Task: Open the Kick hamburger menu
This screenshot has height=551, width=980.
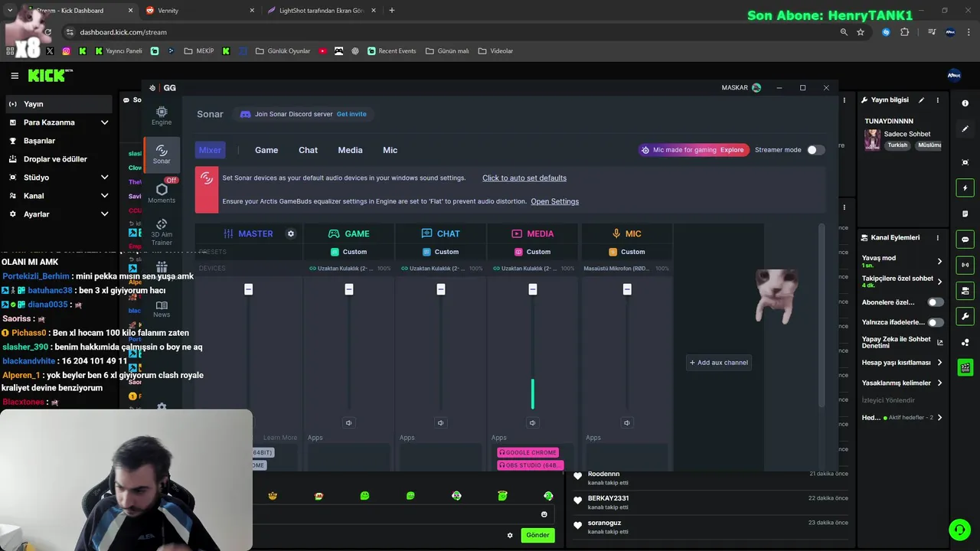Action: coord(15,75)
